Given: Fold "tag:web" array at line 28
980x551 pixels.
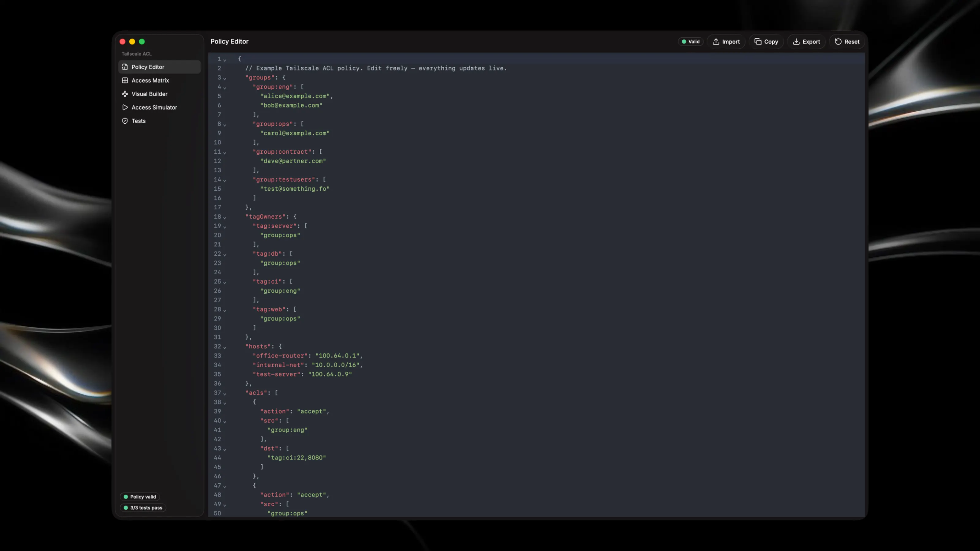Looking at the screenshot, I should coord(225,310).
